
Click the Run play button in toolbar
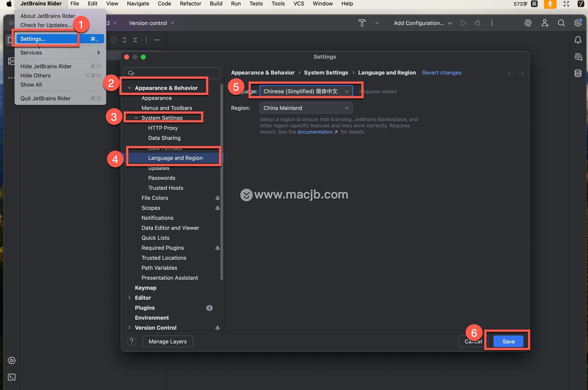coord(463,23)
